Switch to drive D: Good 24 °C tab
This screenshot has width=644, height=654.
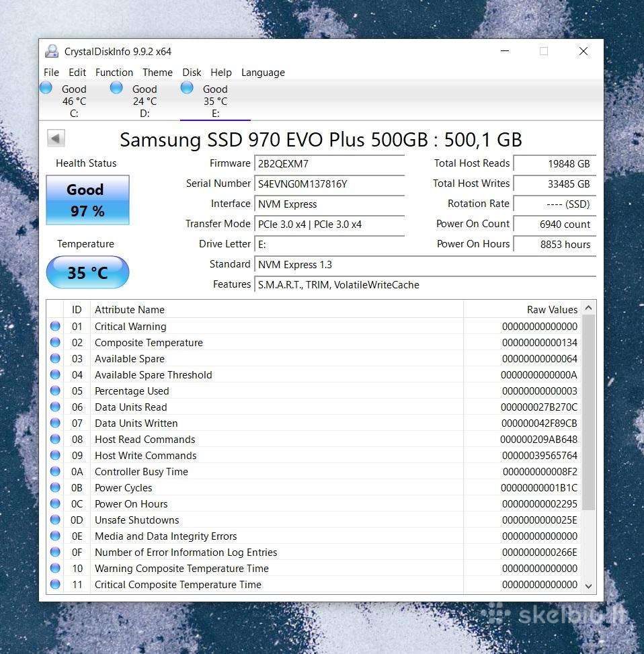[145, 101]
